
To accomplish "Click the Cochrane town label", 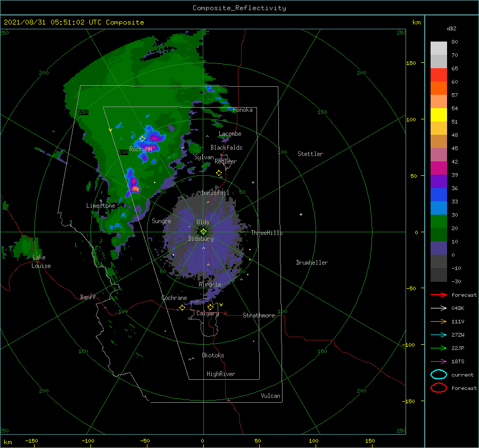I will 174,298.
